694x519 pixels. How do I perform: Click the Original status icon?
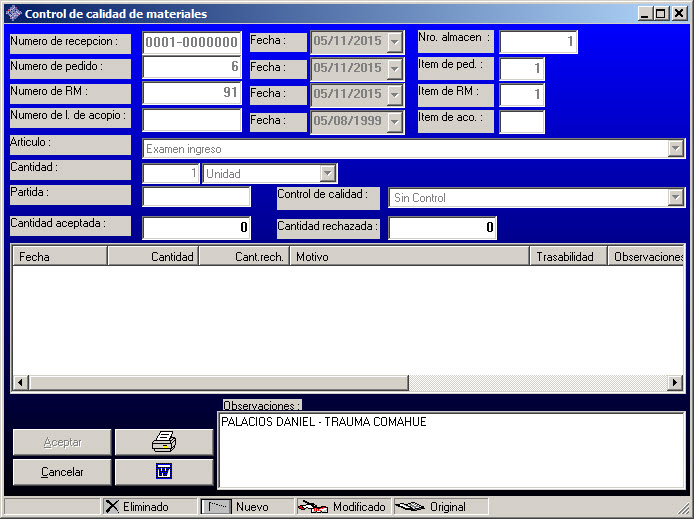coord(410,507)
